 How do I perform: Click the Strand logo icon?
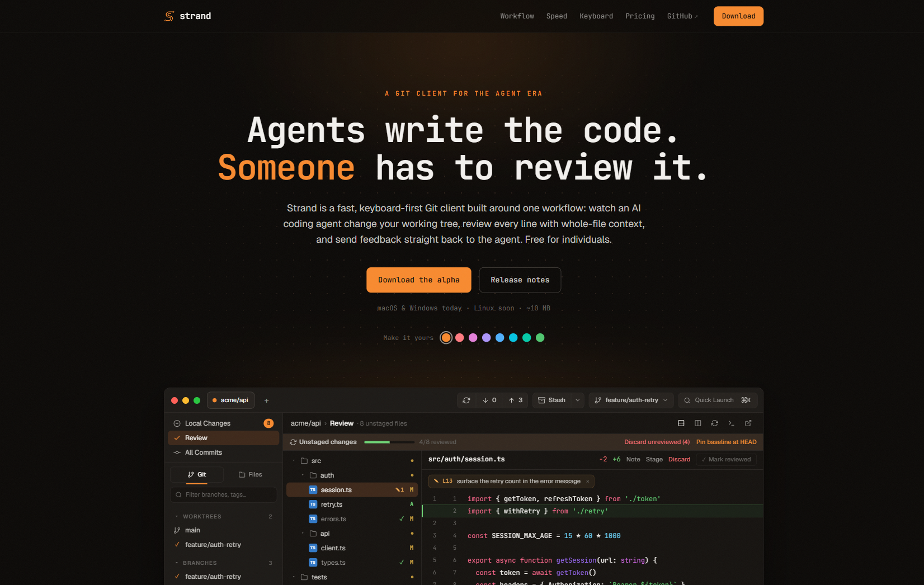tap(169, 16)
